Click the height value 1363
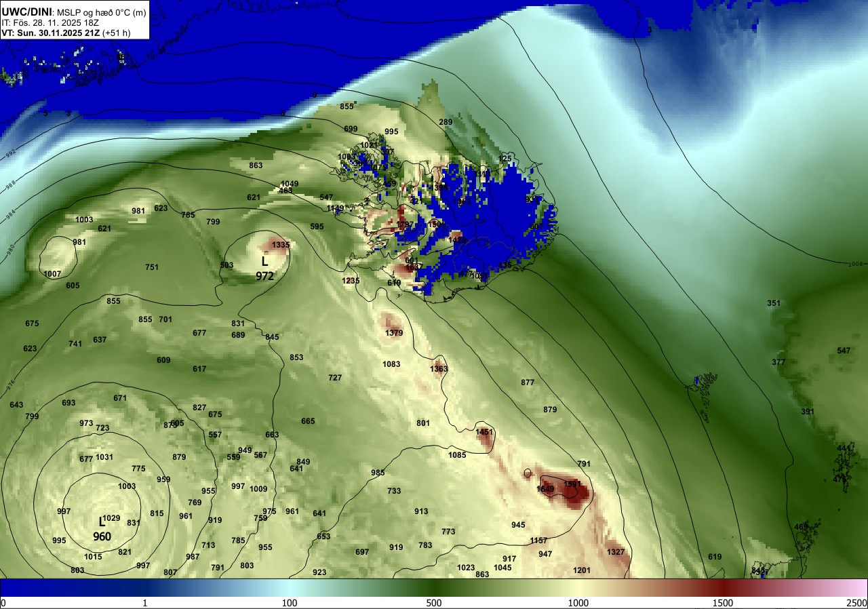This screenshot has width=868, height=609. (x=439, y=369)
